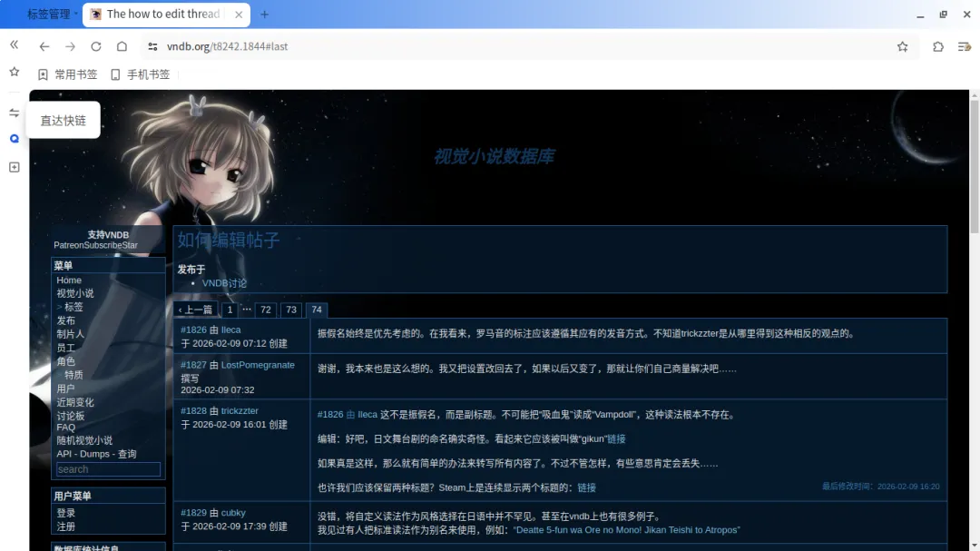Open 角色 menu link
980x551 pixels.
click(65, 361)
